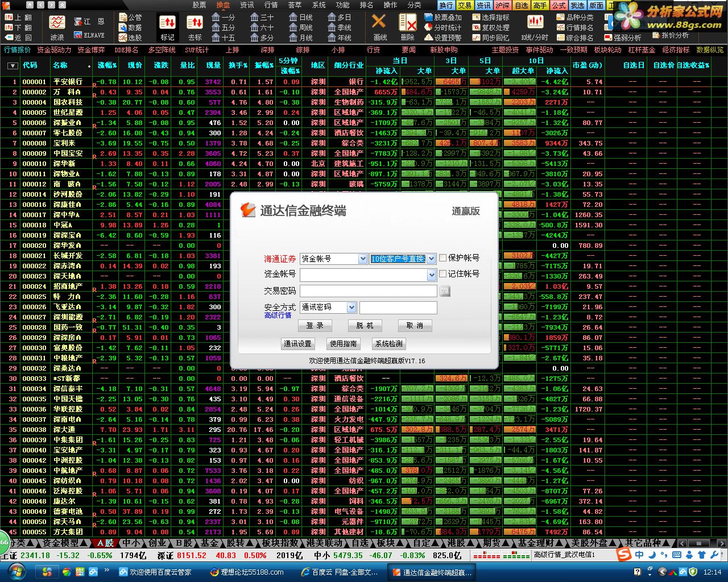
Task: Tick the 记住帐号 checkbox
Action: point(443,274)
